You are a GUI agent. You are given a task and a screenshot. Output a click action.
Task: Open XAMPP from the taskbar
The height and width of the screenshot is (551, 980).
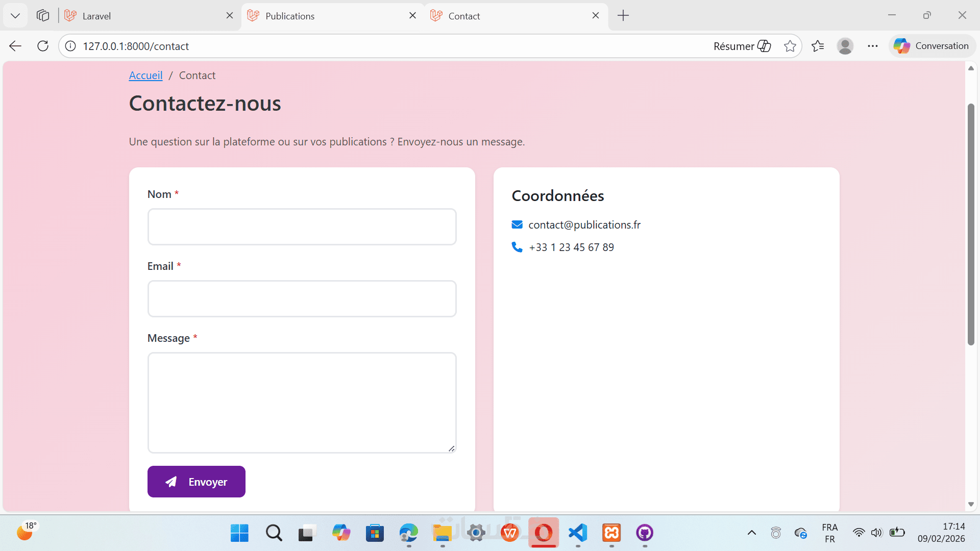point(611,533)
